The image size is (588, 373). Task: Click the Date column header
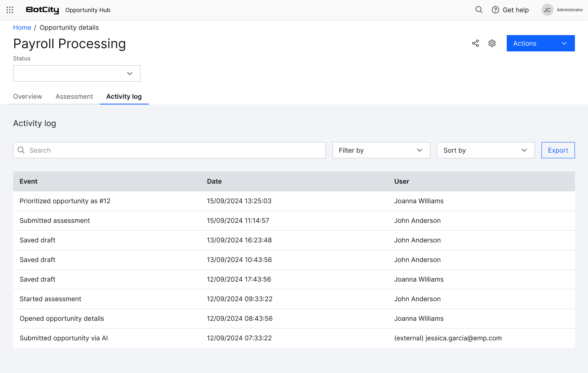[214, 181]
